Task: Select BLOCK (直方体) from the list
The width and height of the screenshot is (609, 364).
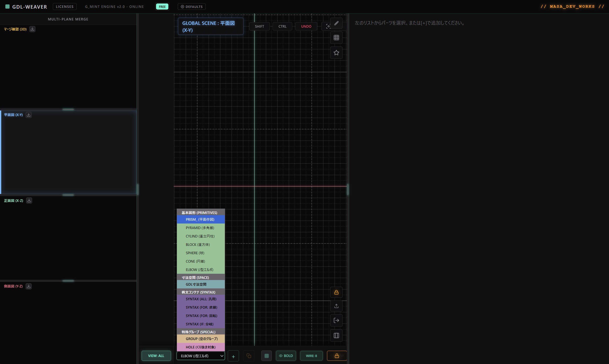Action: (201, 244)
